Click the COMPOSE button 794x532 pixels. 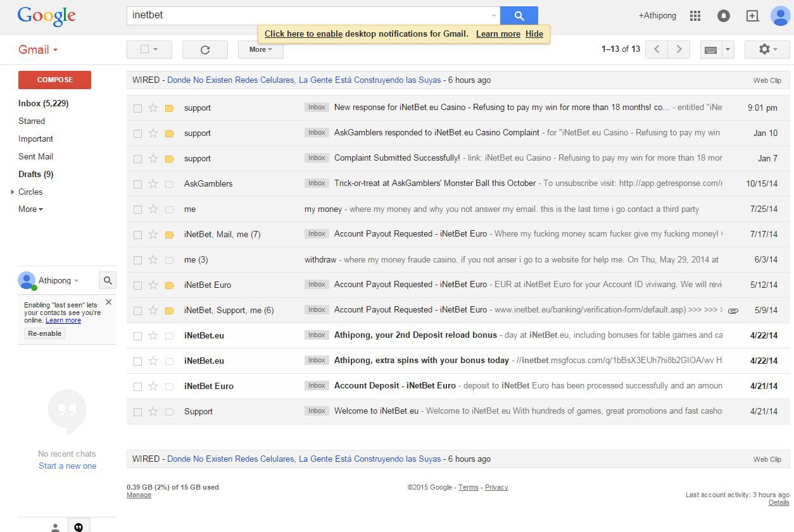point(54,80)
